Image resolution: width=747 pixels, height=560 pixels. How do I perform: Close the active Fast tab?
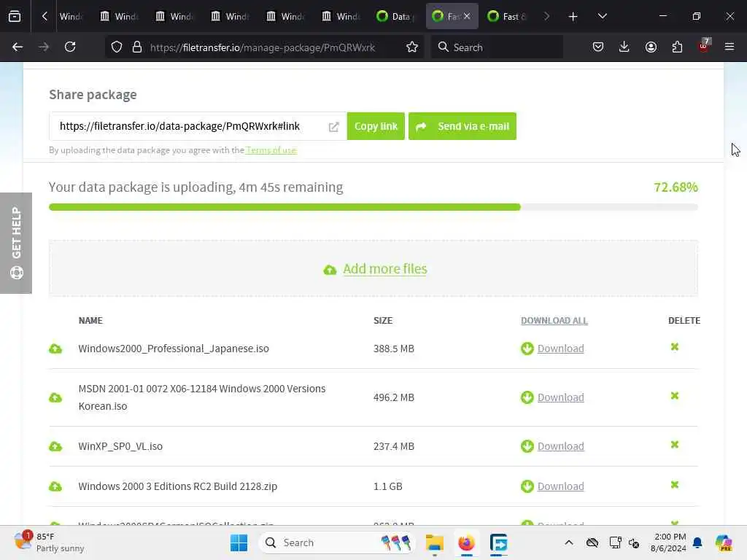(x=467, y=16)
